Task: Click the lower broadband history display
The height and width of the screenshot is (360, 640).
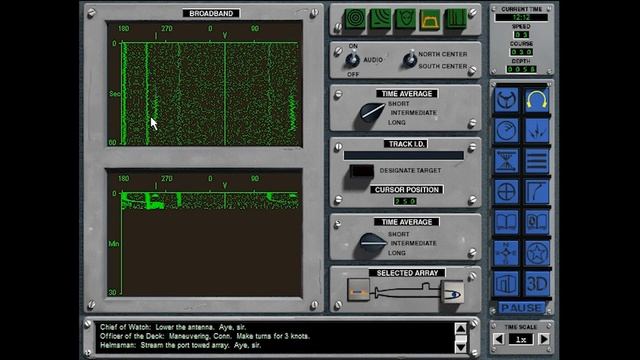Action: click(205, 233)
